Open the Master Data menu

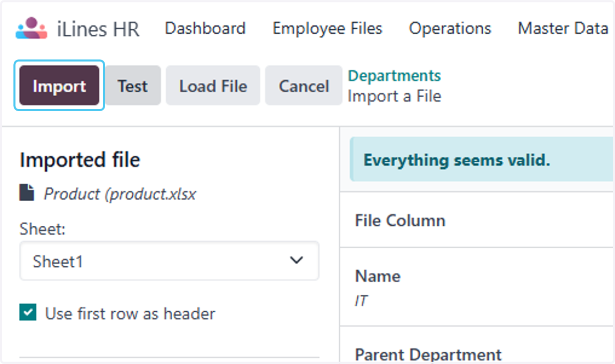(563, 28)
